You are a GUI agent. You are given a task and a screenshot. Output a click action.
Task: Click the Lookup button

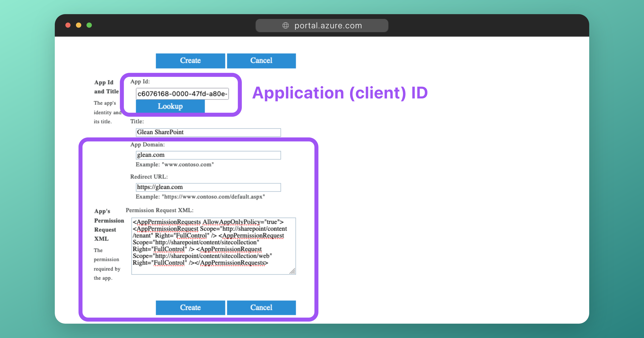(x=170, y=106)
